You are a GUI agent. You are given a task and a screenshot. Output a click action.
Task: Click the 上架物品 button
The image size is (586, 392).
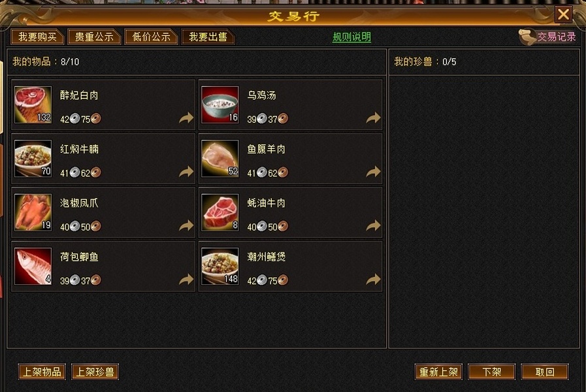pos(42,372)
